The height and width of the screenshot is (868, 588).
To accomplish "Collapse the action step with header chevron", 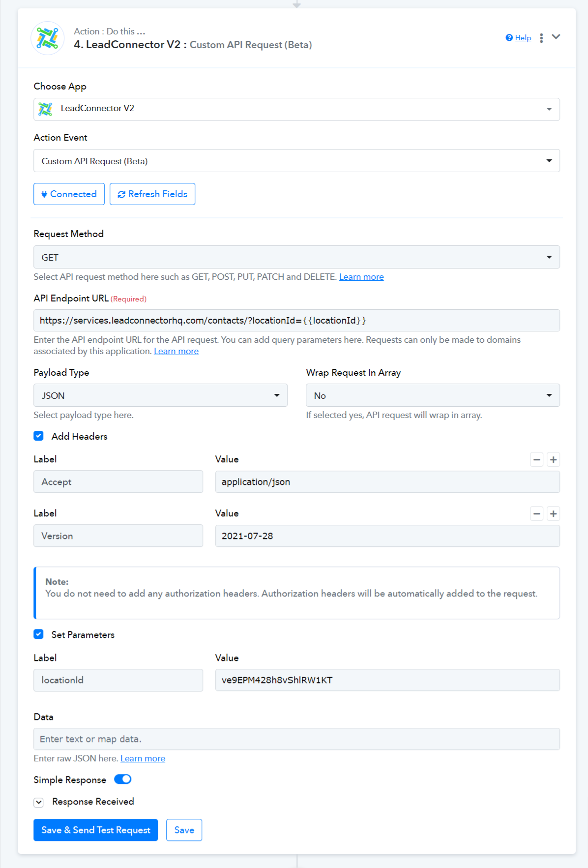I will coord(556,37).
